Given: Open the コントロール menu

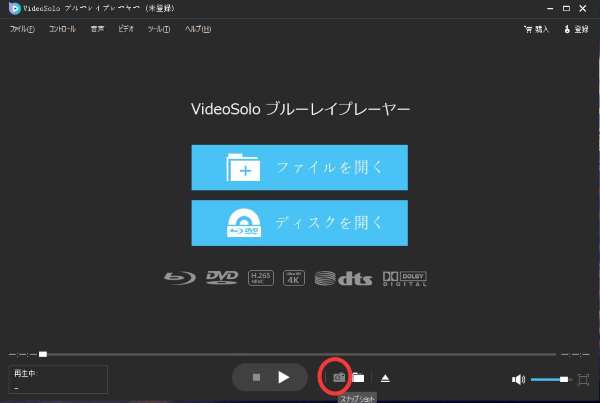Looking at the screenshot, I should tap(62, 29).
